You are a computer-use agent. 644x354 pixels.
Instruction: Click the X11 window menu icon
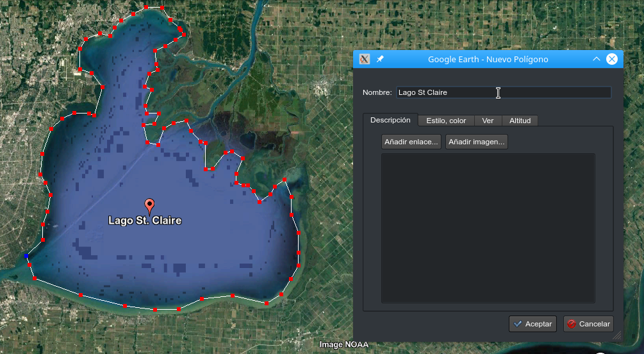pyautogui.click(x=365, y=59)
